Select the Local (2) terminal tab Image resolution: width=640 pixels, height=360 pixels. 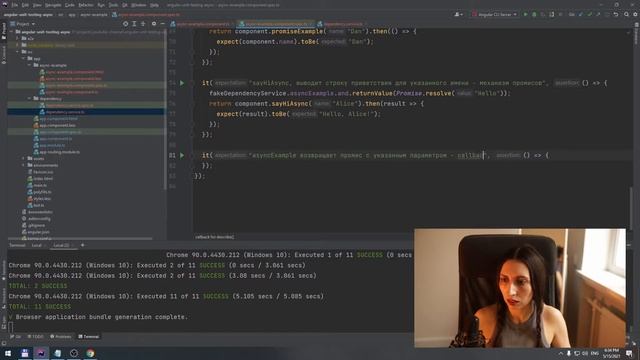(x=63, y=245)
